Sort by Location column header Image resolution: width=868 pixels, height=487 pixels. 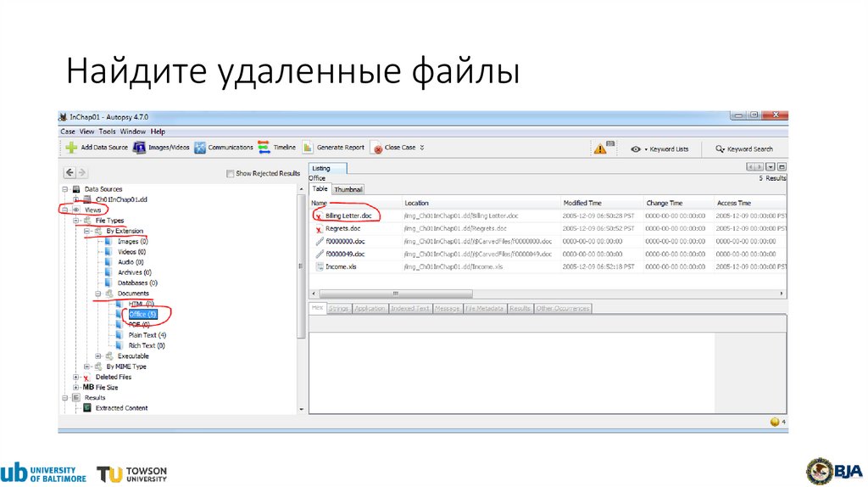[x=481, y=204]
